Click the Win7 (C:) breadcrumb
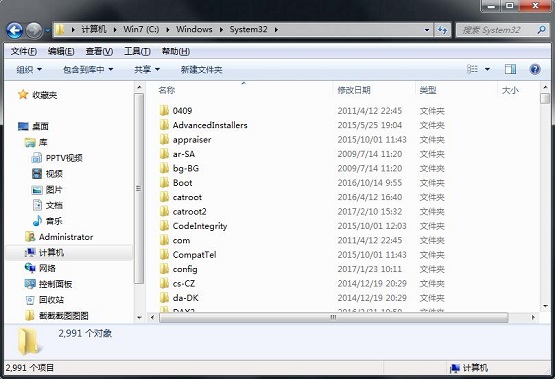This screenshot has width=555, height=379. click(141, 29)
